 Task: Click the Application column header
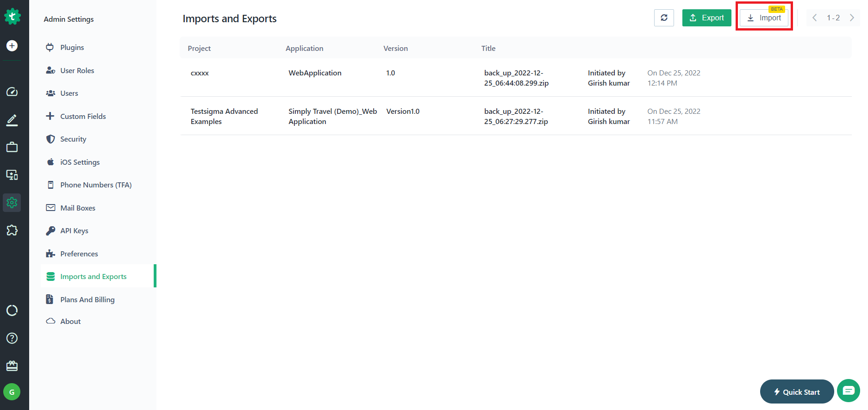[x=305, y=48]
